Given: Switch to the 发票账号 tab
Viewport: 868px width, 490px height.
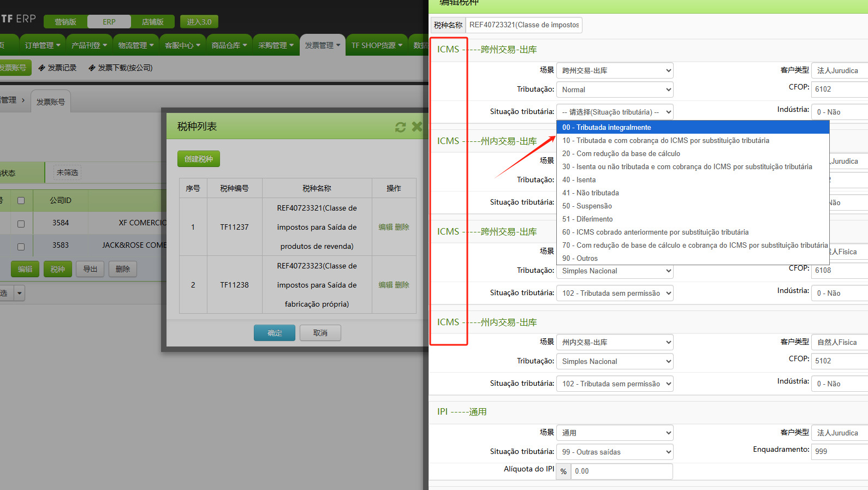Looking at the screenshot, I should pyautogui.click(x=51, y=102).
